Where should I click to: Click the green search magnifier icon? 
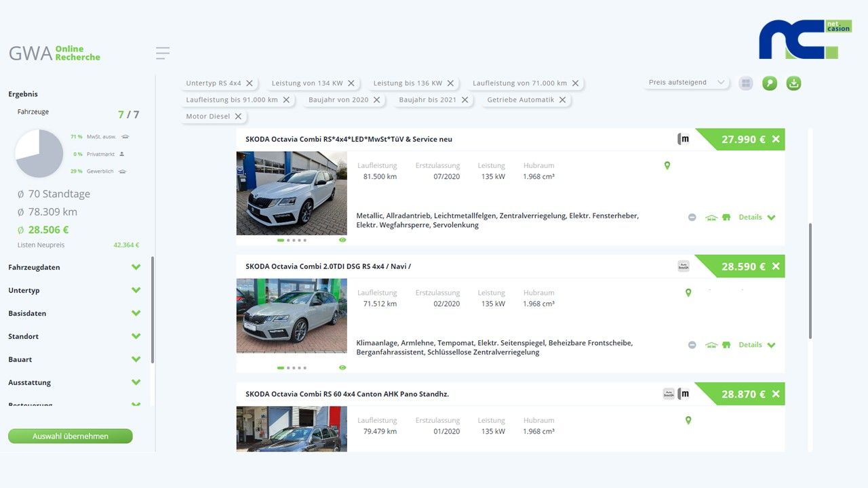tap(769, 83)
